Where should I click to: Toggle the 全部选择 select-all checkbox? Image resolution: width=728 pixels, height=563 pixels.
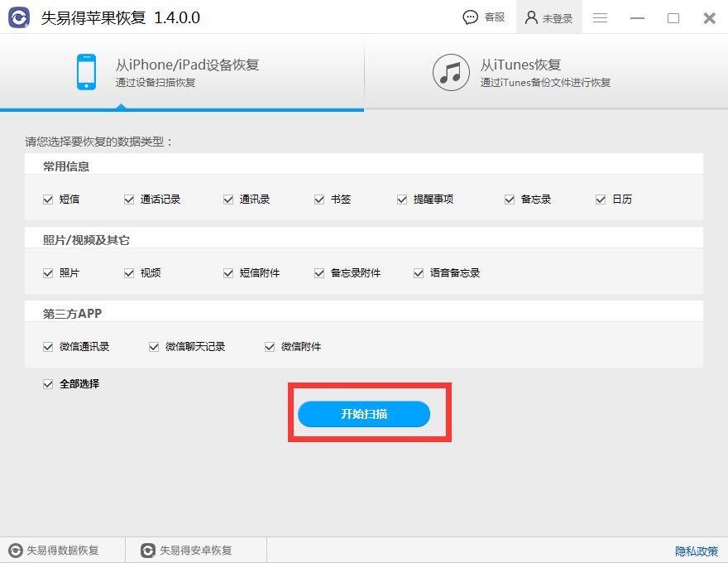pyautogui.click(x=48, y=384)
